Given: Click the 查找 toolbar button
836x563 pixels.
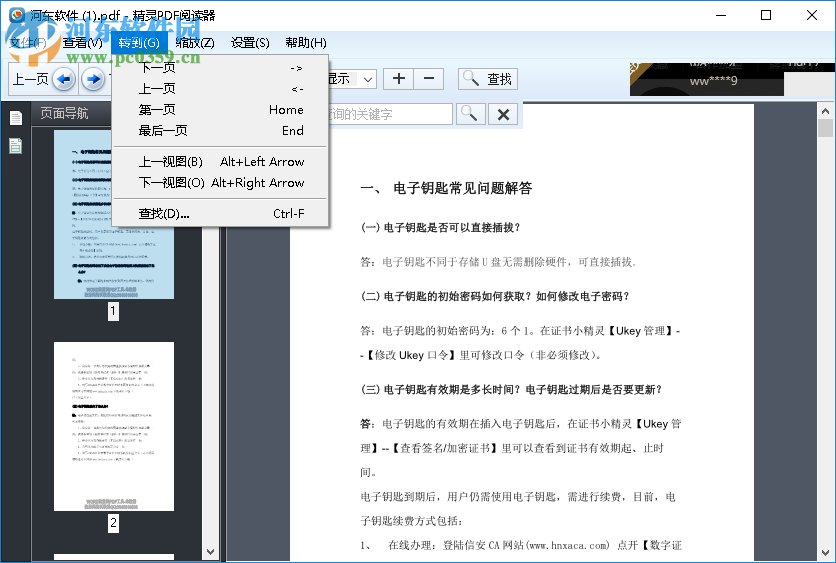Looking at the screenshot, I should (488, 79).
